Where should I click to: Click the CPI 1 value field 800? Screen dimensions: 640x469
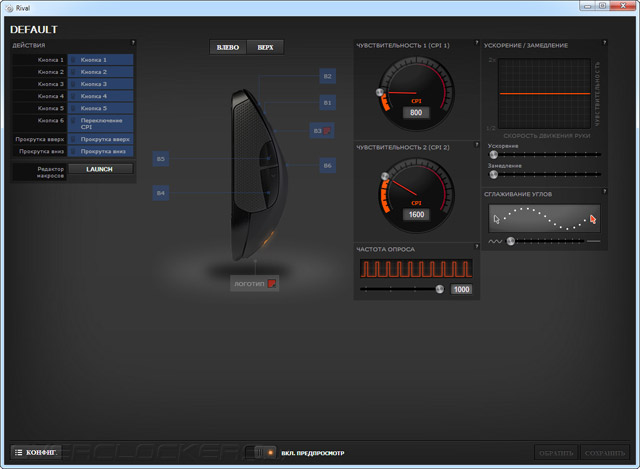[x=416, y=112]
